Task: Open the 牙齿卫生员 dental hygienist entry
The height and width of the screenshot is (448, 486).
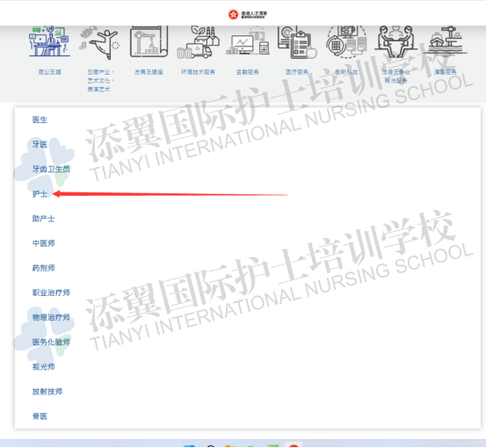Action: coord(51,170)
